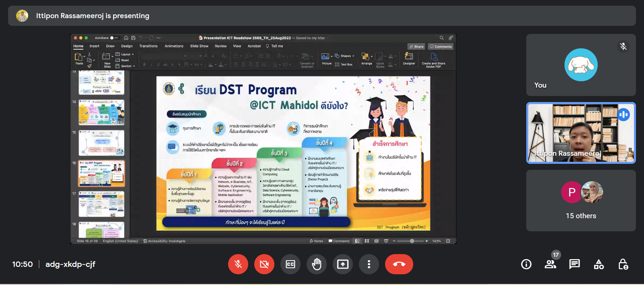Open host controls lock icon
Viewport: 644px width, 285px height.
pos(623,264)
